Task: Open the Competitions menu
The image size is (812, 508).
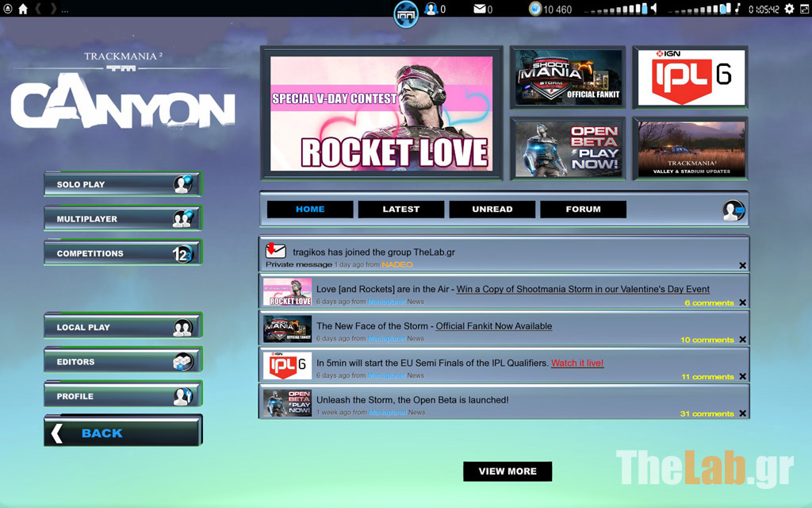Action: pos(123,253)
